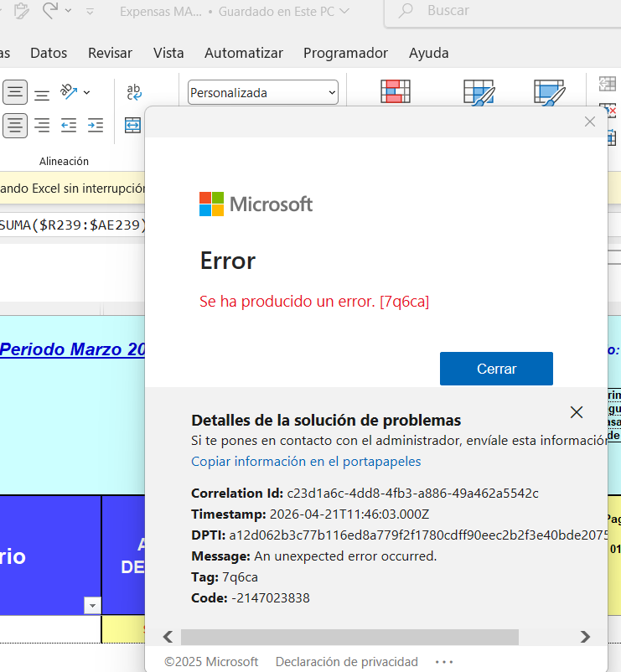Click the format as table icon
Screen dimensions: 621x672
pyautogui.click(x=479, y=91)
